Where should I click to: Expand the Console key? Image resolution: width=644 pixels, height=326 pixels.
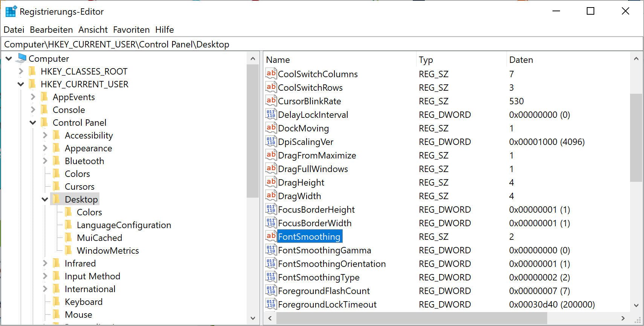point(33,110)
